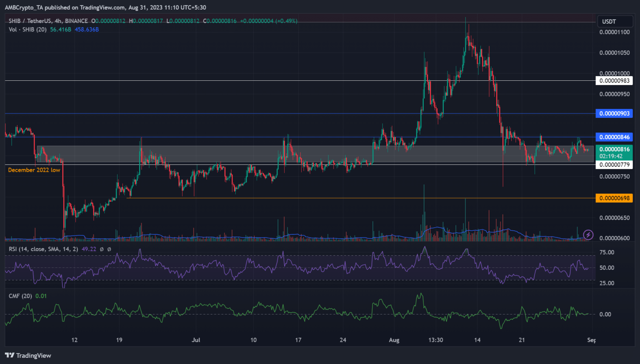Screen dimensions: 640x364
Task: Click the purple lightning bolt icon
Action: coord(588,235)
